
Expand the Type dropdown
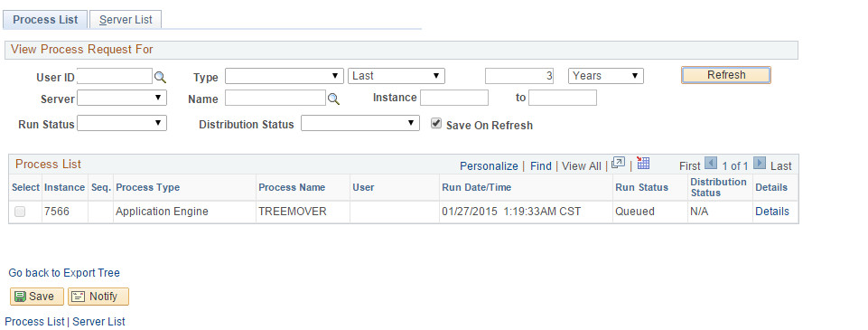click(x=284, y=76)
